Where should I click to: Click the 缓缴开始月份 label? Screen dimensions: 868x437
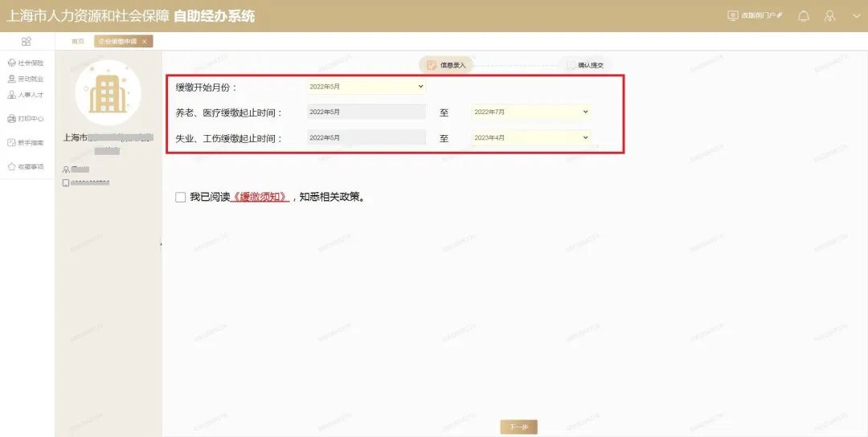207,88
